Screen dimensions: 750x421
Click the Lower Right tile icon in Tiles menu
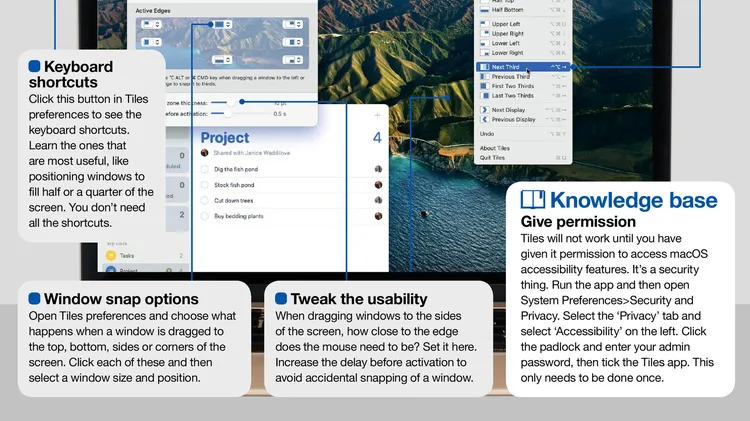[485, 53]
